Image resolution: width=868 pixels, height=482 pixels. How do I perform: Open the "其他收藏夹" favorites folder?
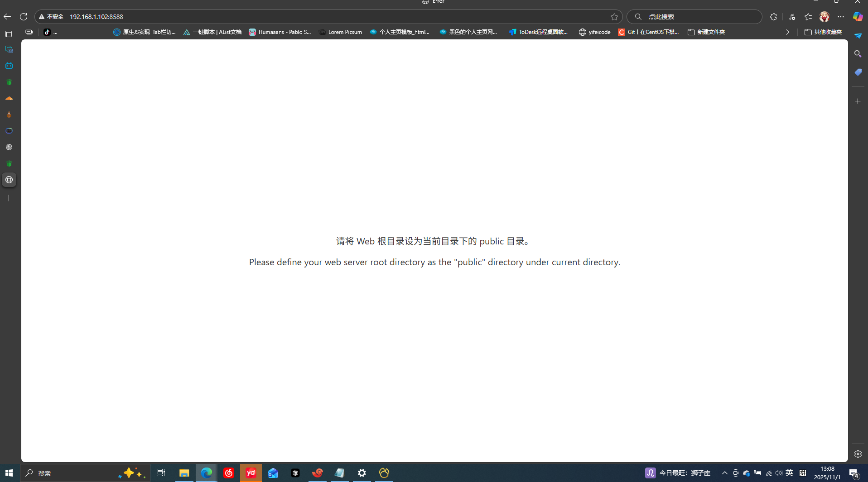pyautogui.click(x=823, y=32)
